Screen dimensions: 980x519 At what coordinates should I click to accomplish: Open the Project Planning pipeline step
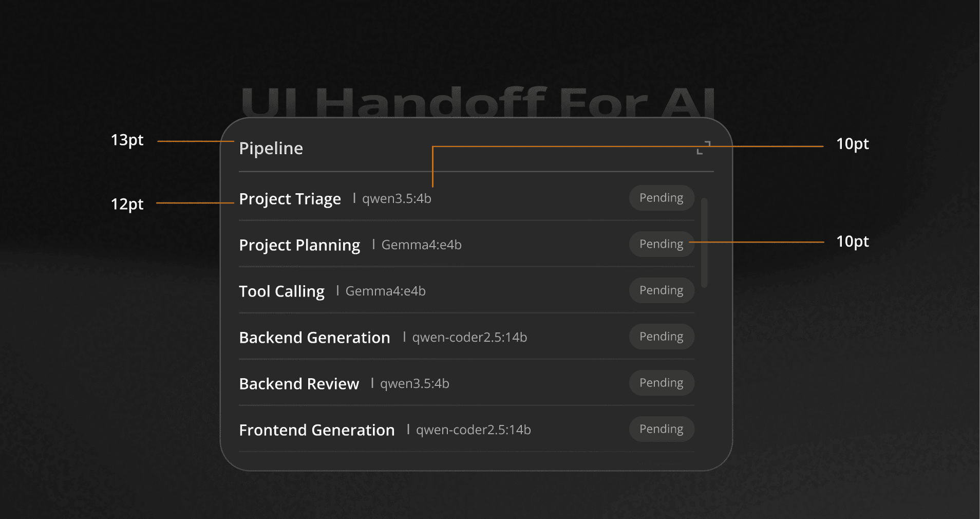click(299, 245)
